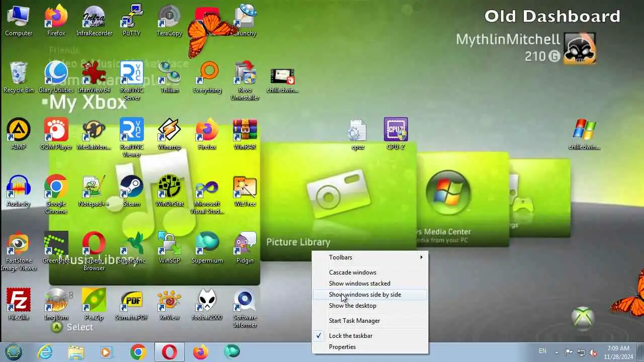The height and width of the screenshot is (362, 644).
Task: Open Glary Utilities shortcut
Action: click(56, 78)
